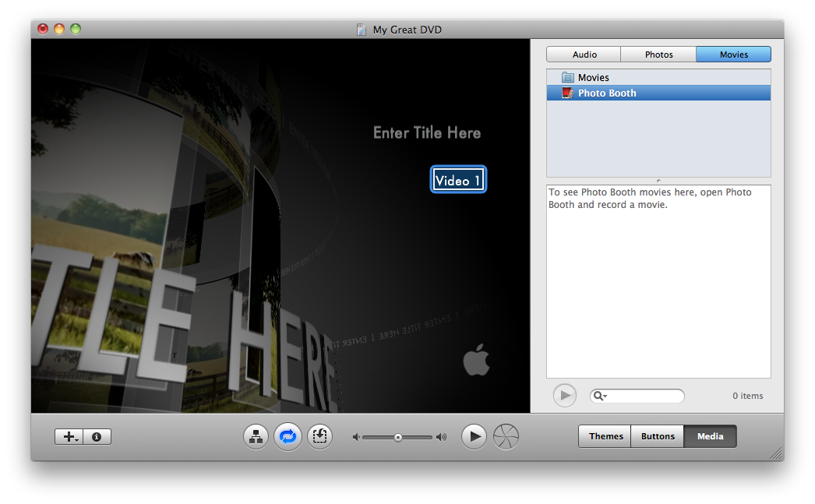Open the Buttons pane
Screen dimensions: 815x504
coord(657,436)
